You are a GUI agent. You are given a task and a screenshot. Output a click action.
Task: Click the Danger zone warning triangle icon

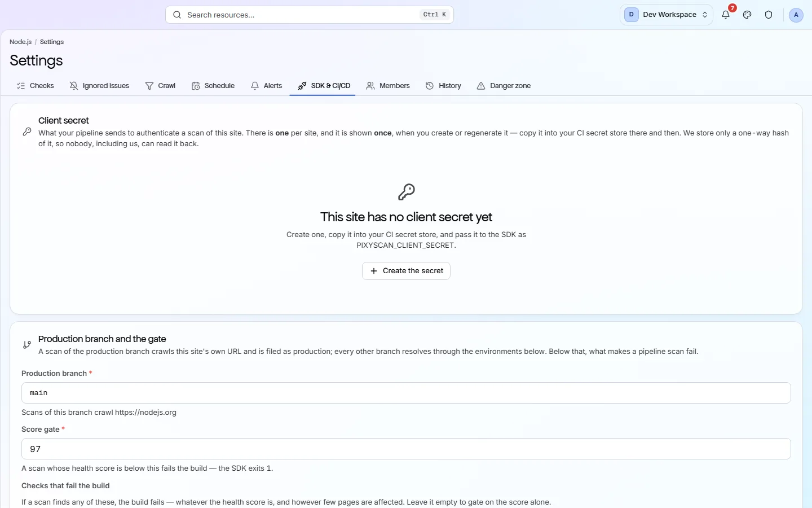click(x=481, y=86)
